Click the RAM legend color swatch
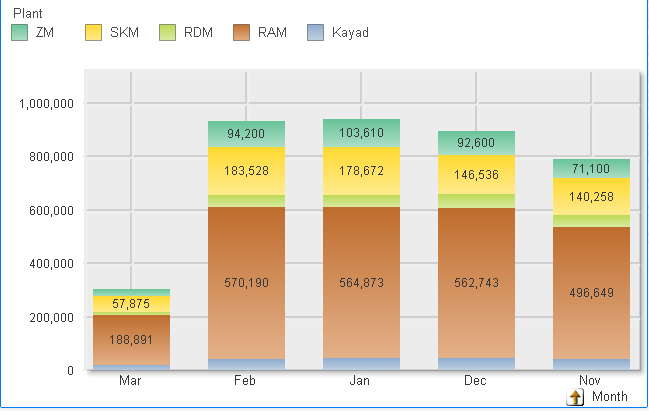 (241, 33)
